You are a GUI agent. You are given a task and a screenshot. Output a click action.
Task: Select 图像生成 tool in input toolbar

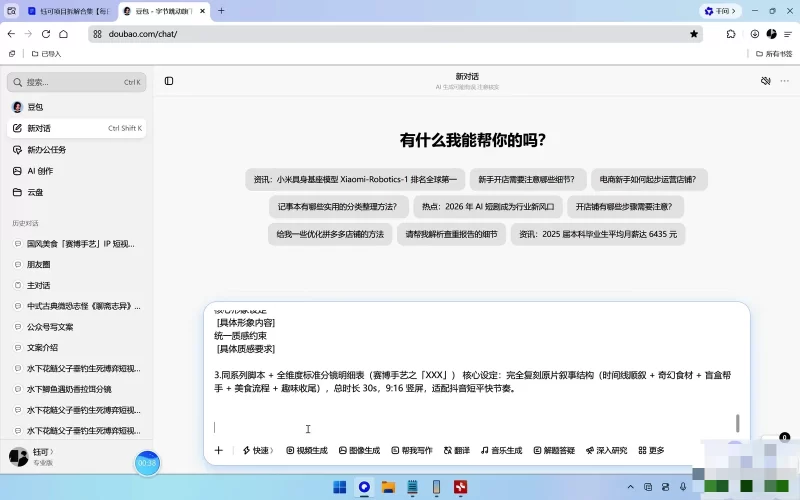pos(360,451)
